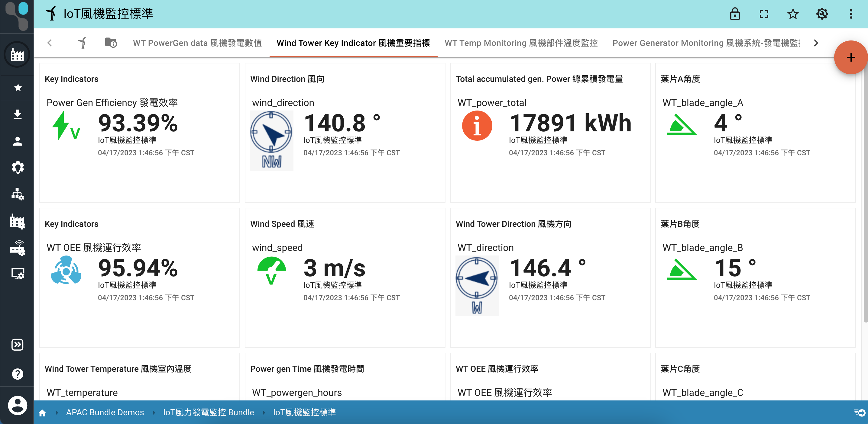Image resolution: width=868 pixels, height=424 pixels.
Task: Click the WT_direction W compass image
Action: tap(477, 286)
